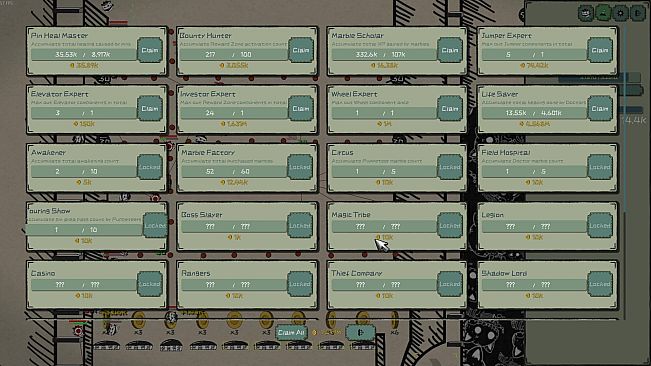The height and width of the screenshot is (366, 651).
Task: Claim the Wheel Expert reward
Action: pyautogui.click(x=450, y=109)
